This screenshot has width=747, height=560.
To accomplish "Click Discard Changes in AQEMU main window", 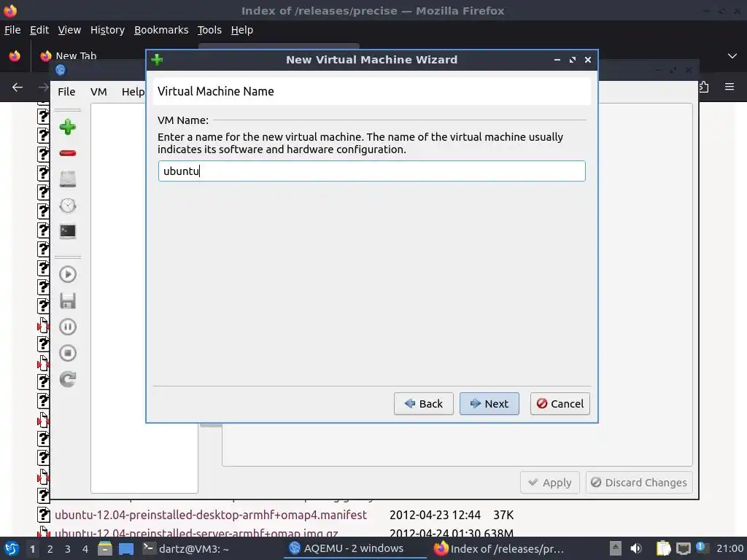I will click(639, 483).
